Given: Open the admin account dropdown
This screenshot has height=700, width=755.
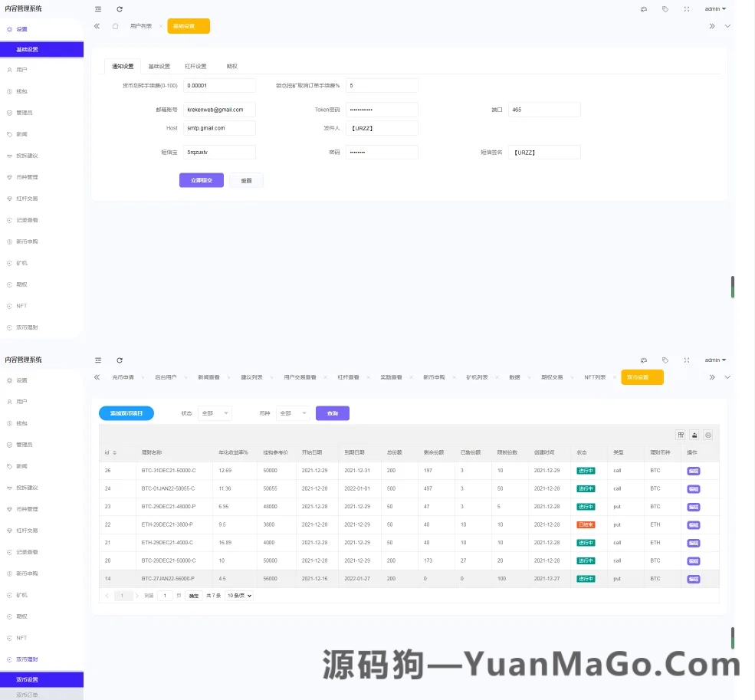Looking at the screenshot, I should click(x=714, y=8).
